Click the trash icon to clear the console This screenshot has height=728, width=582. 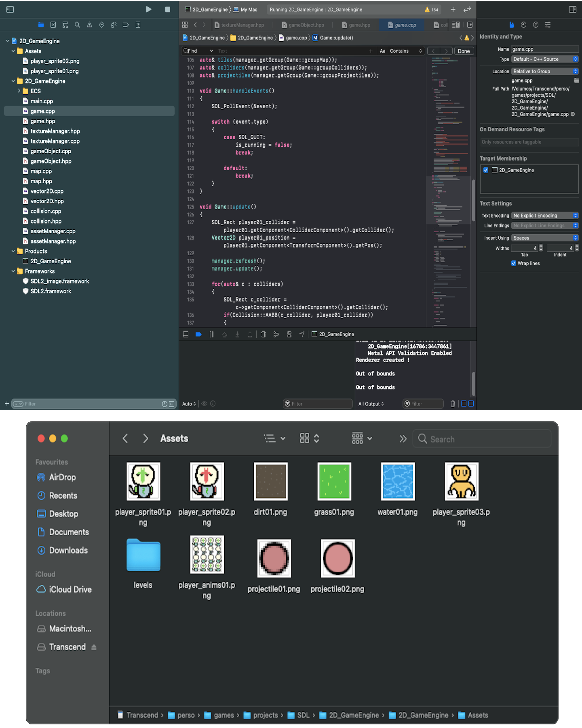pyautogui.click(x=453, y=404)
